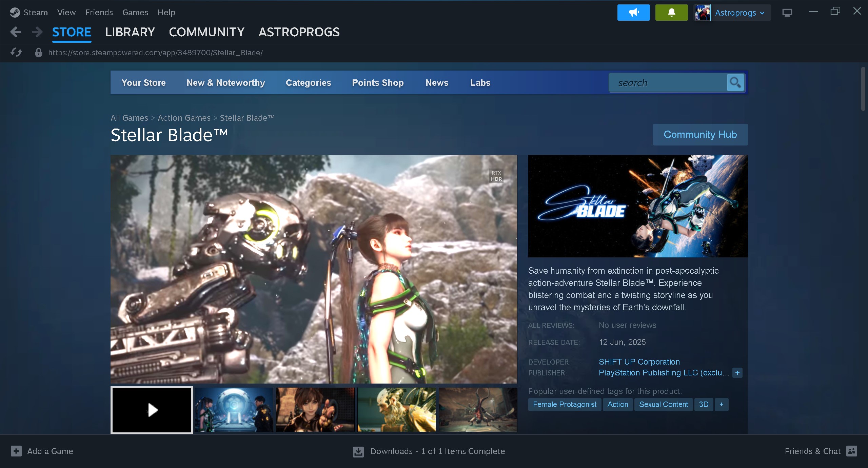This screenshot has height=468, width=868.
Task: Open SHIFT UP Corporation developer link
Action: coord(639,362)
